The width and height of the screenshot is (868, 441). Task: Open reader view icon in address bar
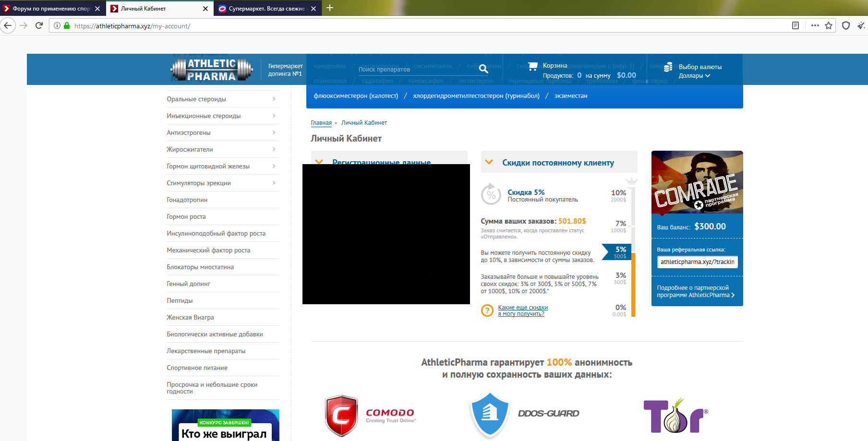[x=796, y=25]
